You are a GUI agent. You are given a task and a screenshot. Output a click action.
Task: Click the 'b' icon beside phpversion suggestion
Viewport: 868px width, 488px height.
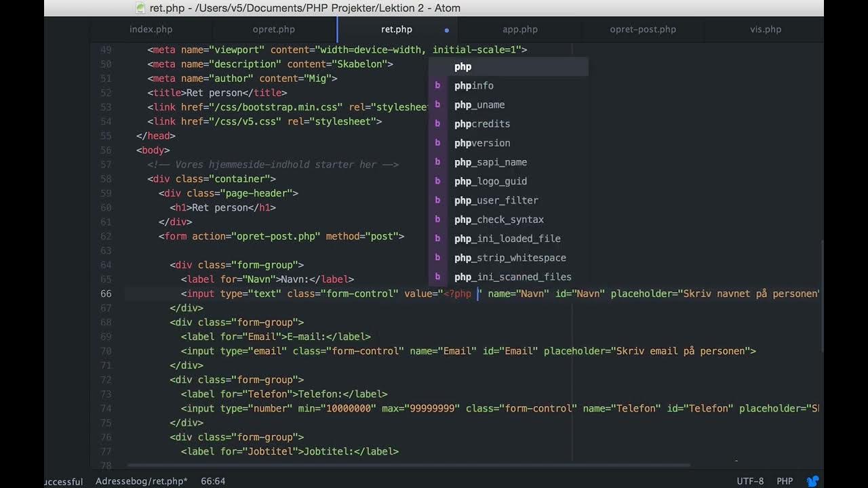[438, 143]
